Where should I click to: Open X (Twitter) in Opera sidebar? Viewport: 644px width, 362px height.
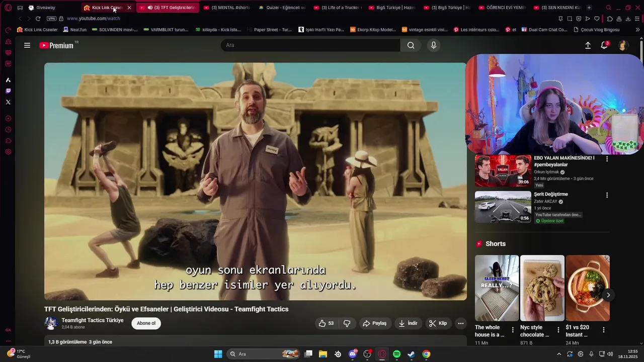point(8,102)
